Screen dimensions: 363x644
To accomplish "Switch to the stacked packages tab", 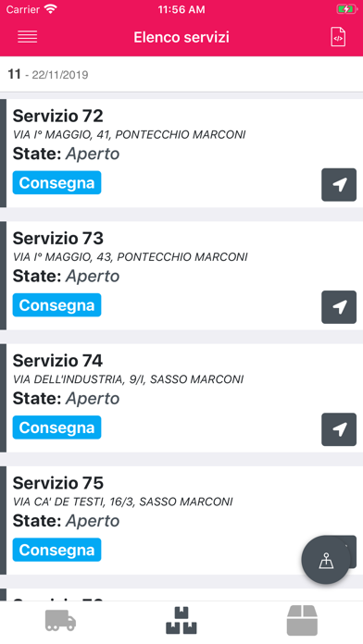I will pyautogui.click(x=181, y=620).
